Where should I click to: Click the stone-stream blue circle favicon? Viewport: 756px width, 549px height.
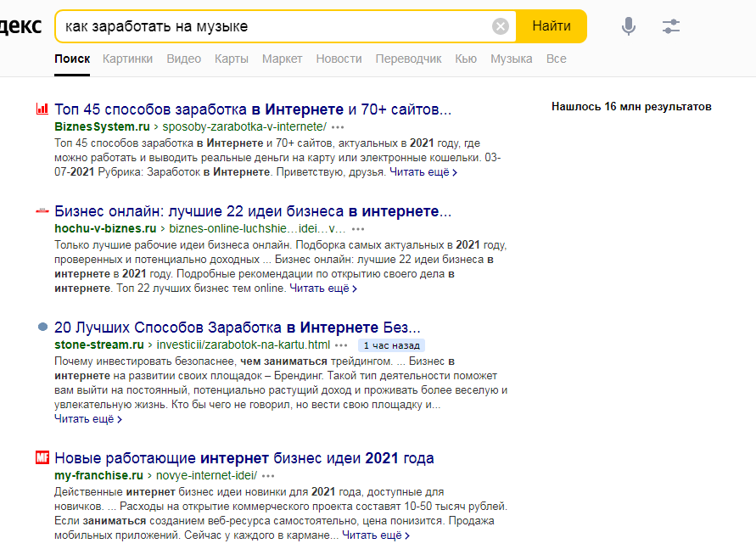(x=43, y=327)
